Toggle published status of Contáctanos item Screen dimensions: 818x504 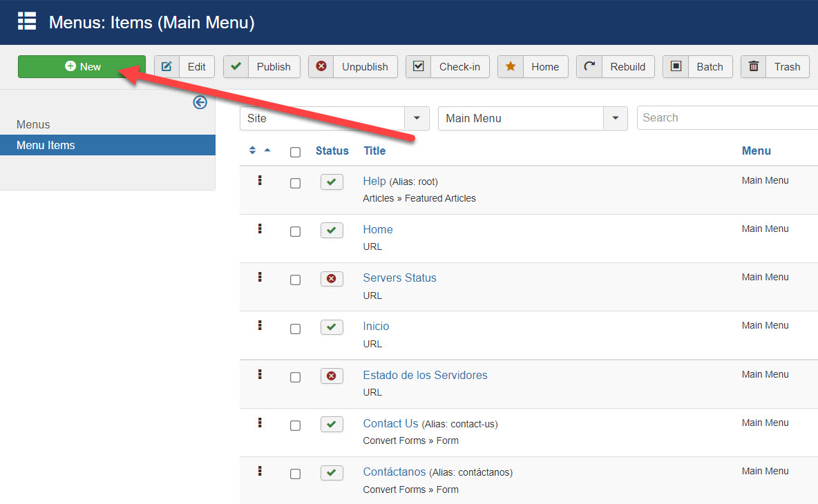pos(332,473)
